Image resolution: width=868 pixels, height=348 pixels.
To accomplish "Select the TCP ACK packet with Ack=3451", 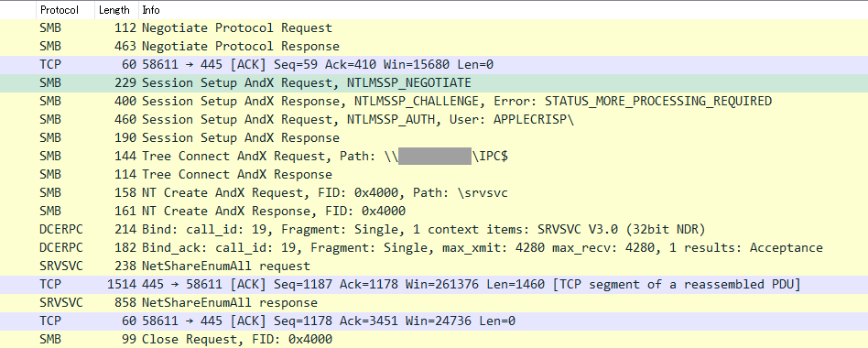I will click(434, 321).
